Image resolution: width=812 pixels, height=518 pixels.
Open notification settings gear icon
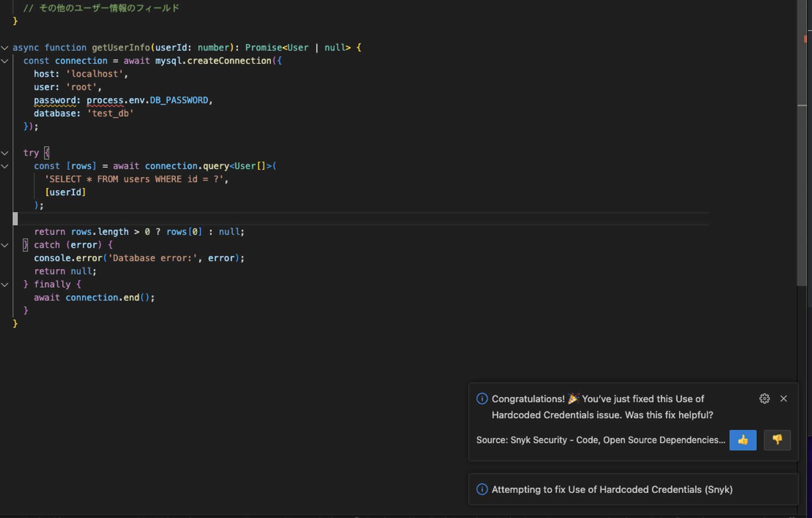(764, 399)
